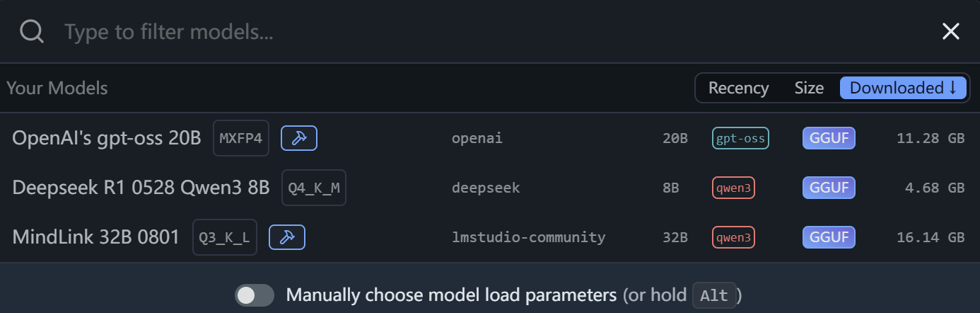Click the search magnifier icon

click(32, 31)
